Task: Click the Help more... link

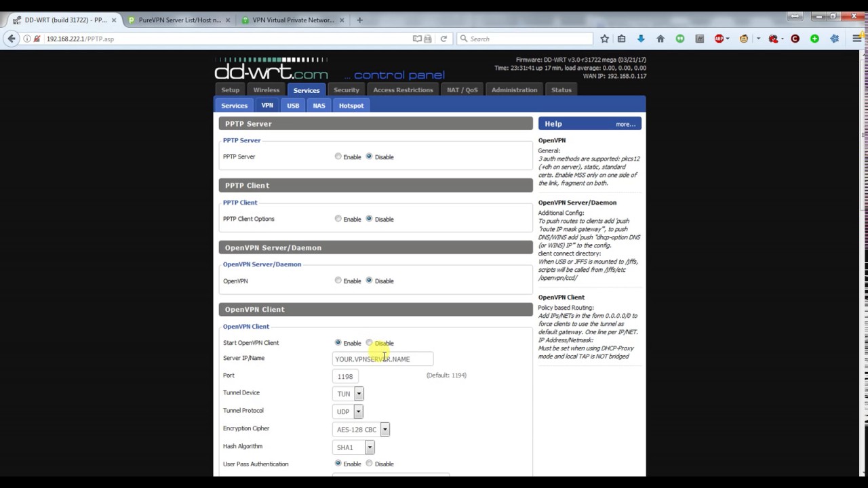Action: click(625, 124)
